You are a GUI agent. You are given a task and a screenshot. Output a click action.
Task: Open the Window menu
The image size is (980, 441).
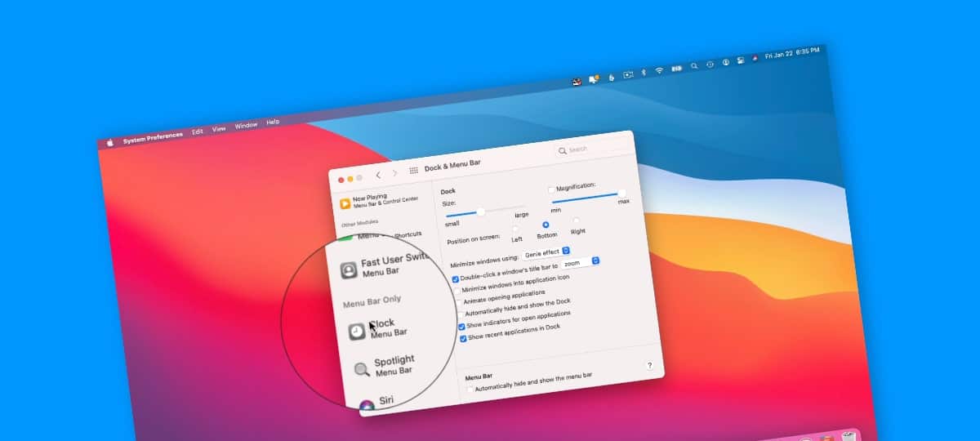(246, 126)
